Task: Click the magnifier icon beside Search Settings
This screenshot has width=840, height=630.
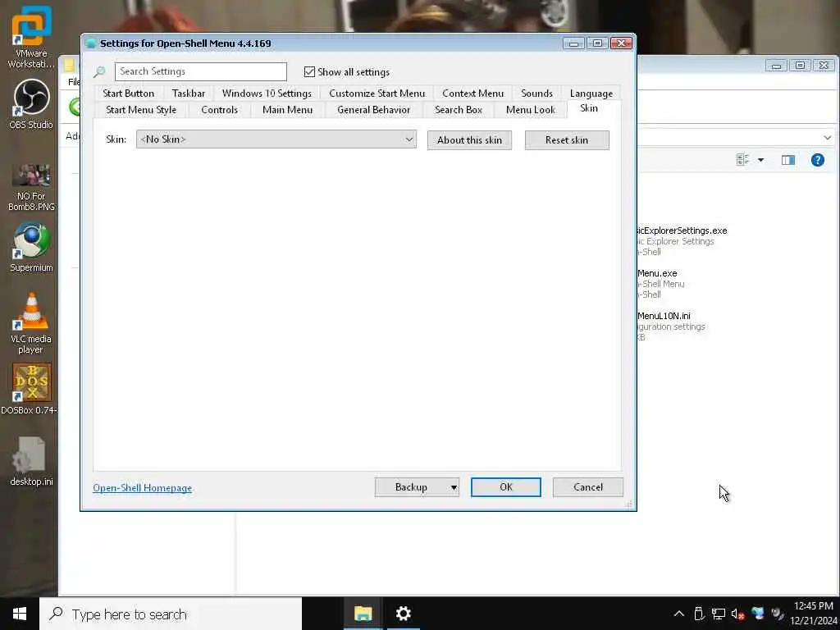Action: pyautogui.click(x=99, y=72)
